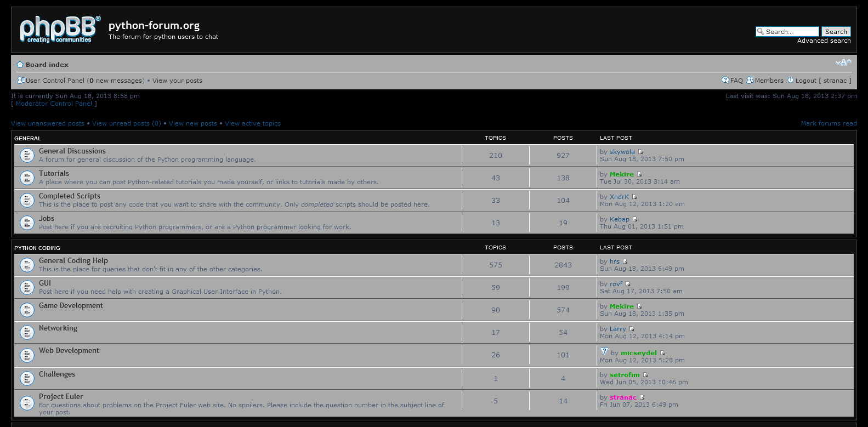The height and width of the screenshot is (427, 868).
Task: Open the Board index link
Action: [x=47, y=65]
